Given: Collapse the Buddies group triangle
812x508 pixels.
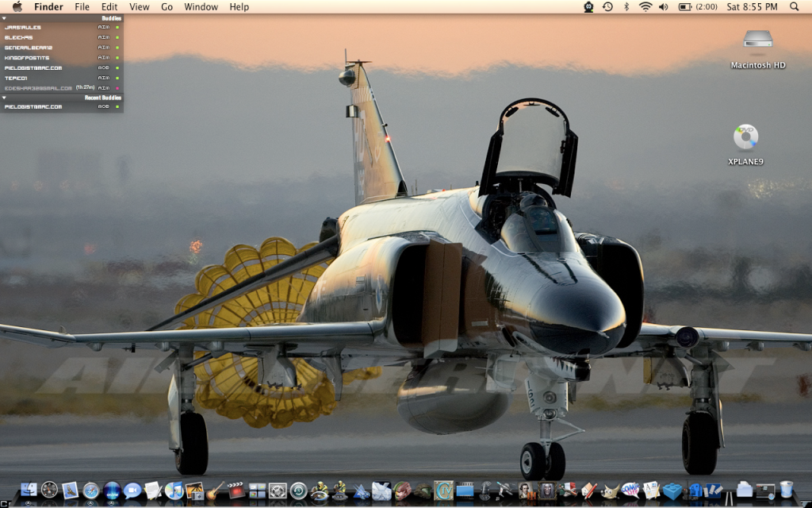Looking at the screenshot, I should pyautogui.click(x=4, y=18).
